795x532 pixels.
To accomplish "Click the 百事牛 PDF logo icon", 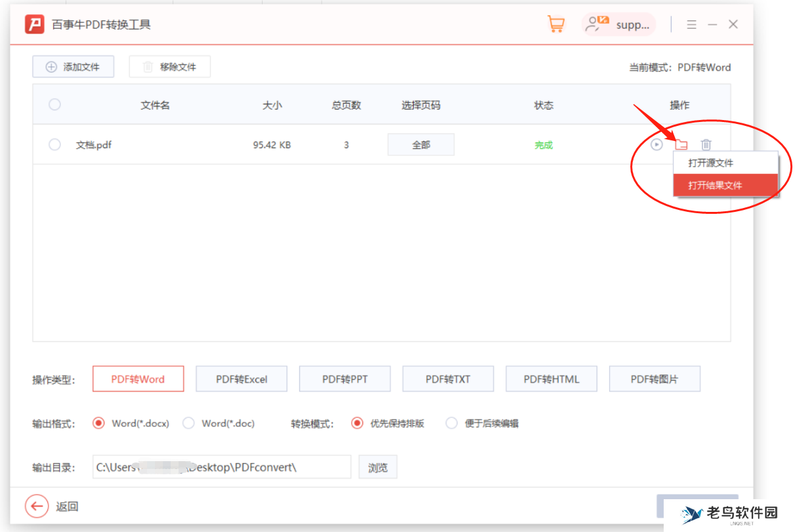I will coord(34,24).
